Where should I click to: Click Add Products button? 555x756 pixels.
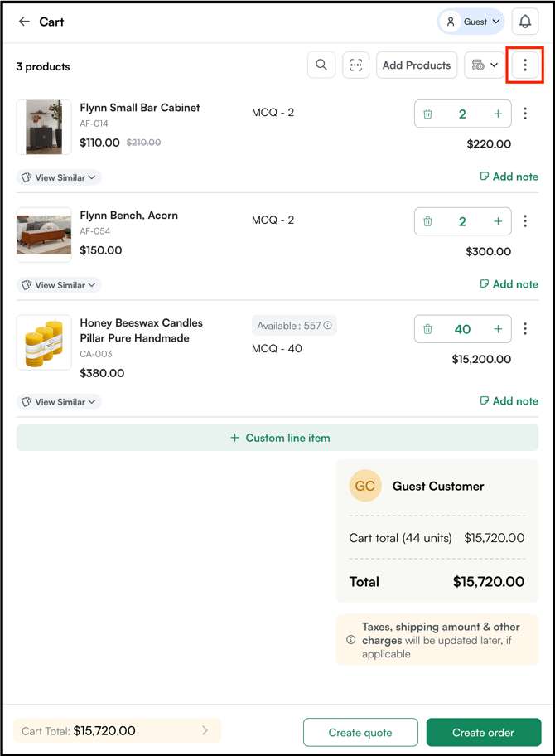click(417, 65)
